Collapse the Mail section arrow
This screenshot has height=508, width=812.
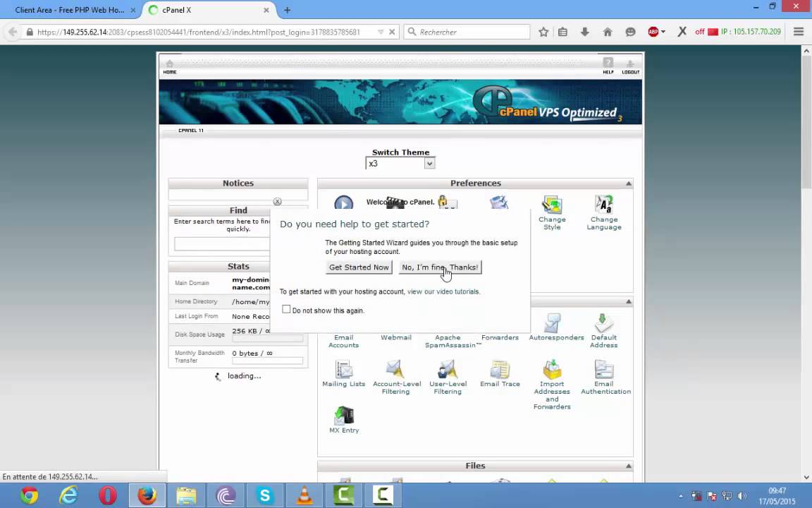628,302
